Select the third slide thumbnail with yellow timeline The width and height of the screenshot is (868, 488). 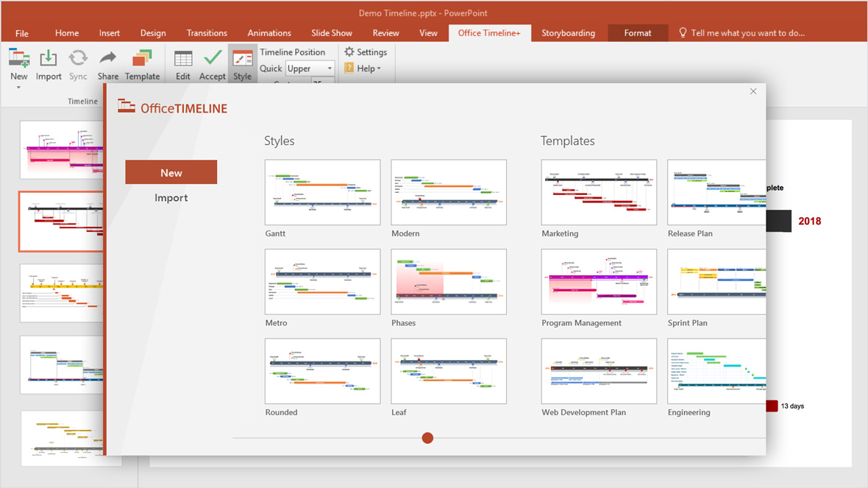(62, 293)
